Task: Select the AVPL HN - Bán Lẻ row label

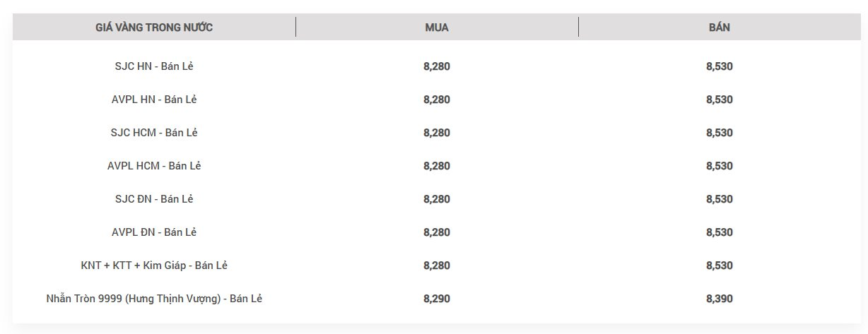Action: (x=154, y=100)
